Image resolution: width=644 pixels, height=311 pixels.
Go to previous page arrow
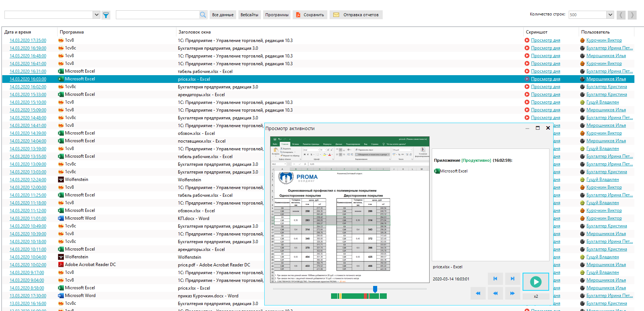621,15
